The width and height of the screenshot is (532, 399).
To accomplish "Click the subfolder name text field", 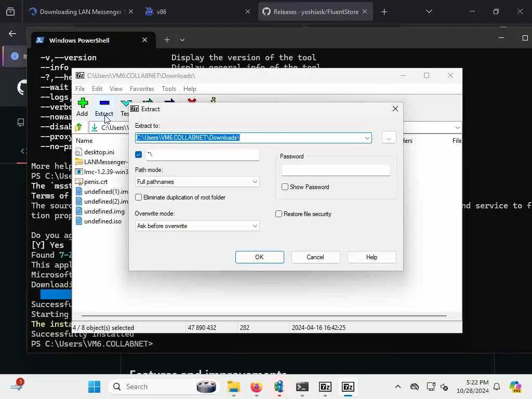I will pos(203,155).
